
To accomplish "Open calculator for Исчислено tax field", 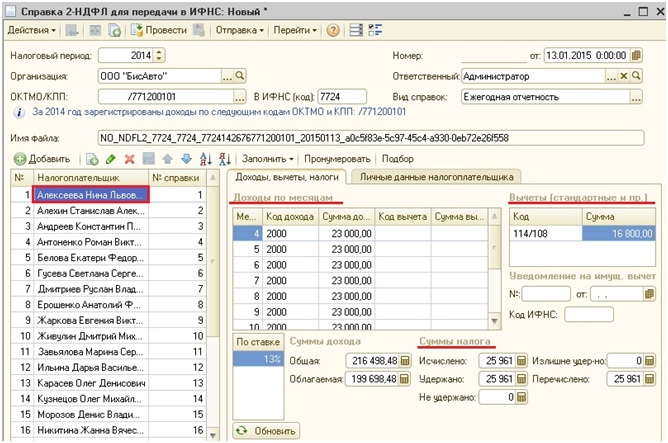I will [x=521, y=361].
